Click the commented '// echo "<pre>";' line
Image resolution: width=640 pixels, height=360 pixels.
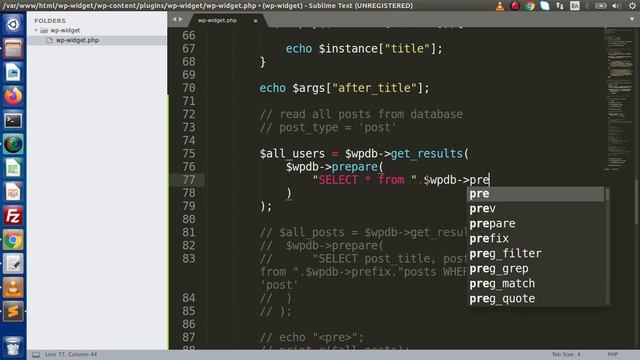click(x=311, y=337)
